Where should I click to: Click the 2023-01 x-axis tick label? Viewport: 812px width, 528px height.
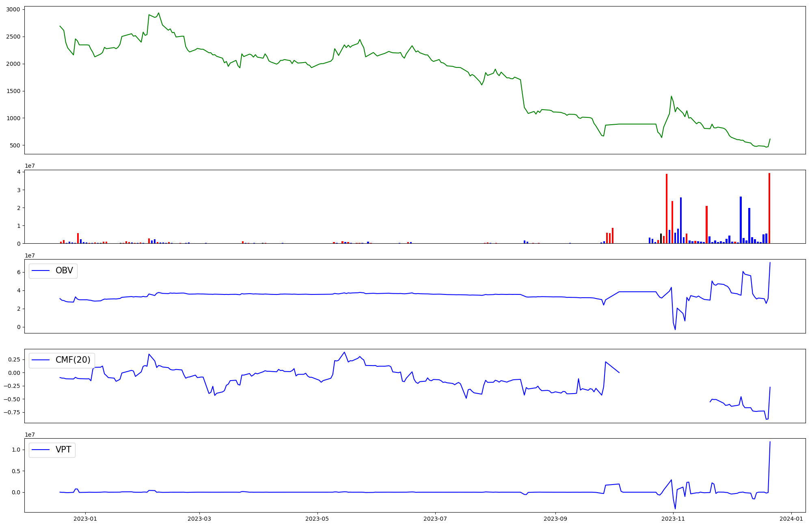tap(85, 519)
